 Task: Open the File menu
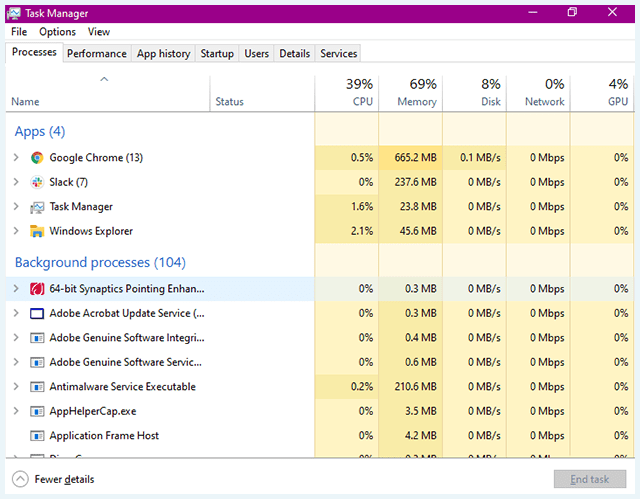tap(19, 32)
